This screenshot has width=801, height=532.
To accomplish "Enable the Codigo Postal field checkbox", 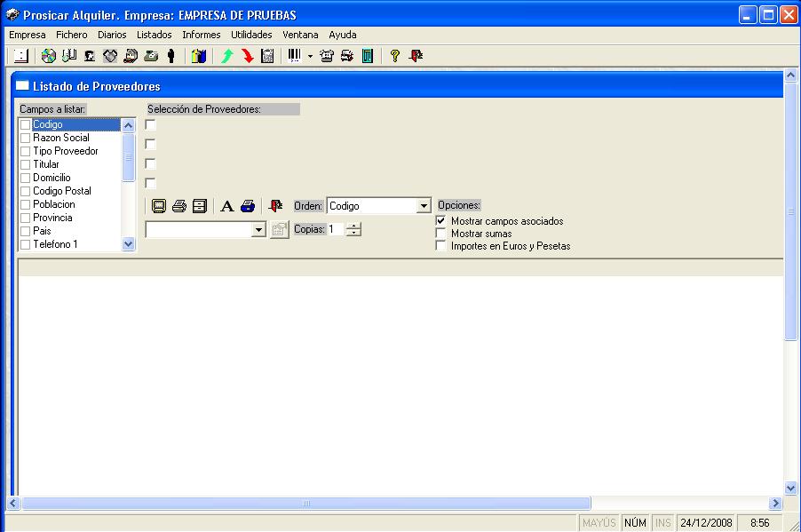I will (25, 191).
